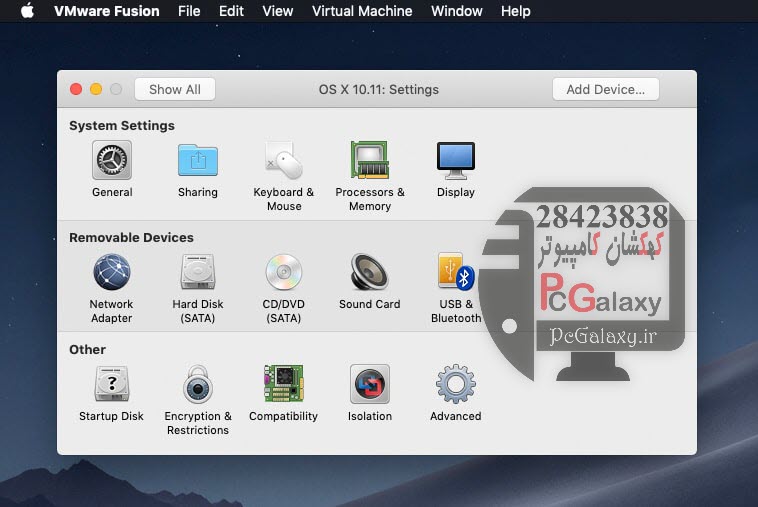Open Advanced gear settings
Viewport: 758px width, 507px height.
(x=456, y=385)
